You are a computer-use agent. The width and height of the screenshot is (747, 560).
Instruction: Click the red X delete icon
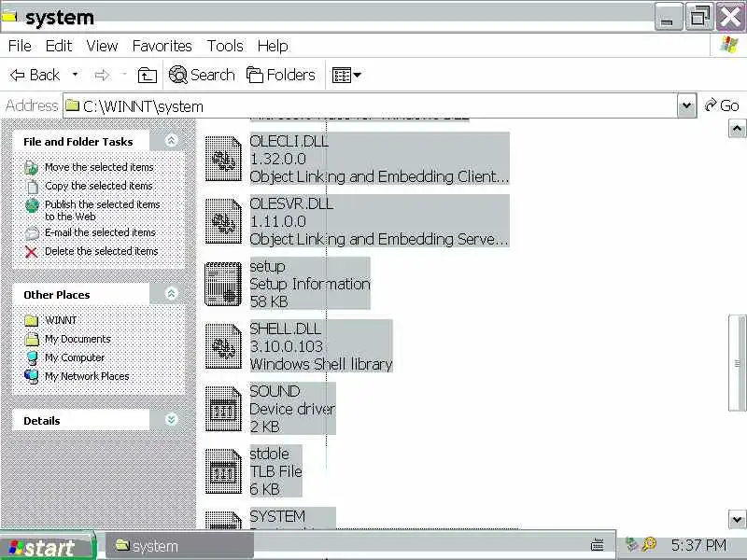(x=32, y=252)
